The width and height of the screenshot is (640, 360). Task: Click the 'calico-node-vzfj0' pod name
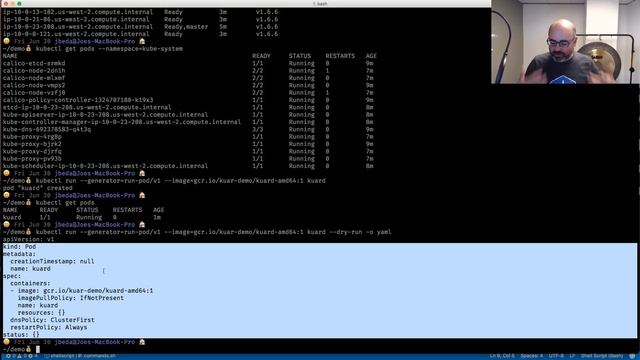click(x=34, y=93)
